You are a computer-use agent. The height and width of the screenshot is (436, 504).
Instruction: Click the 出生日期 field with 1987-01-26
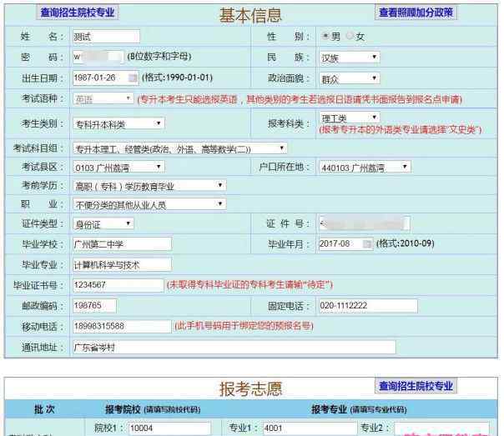(106, 78)
